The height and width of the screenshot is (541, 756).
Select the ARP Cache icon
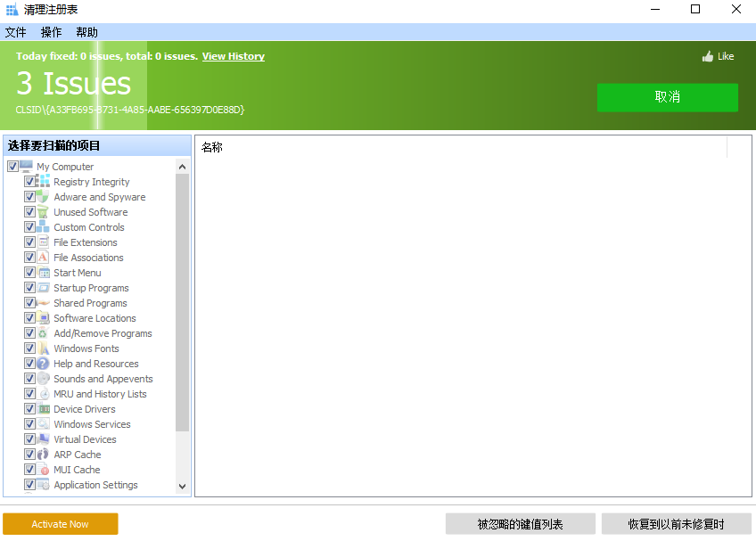(x=43, y=454)
